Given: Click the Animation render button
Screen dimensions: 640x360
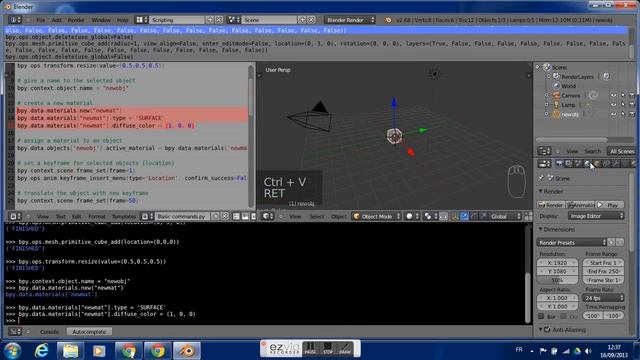Looking at the screenshot, I should (x=580, y=205).
